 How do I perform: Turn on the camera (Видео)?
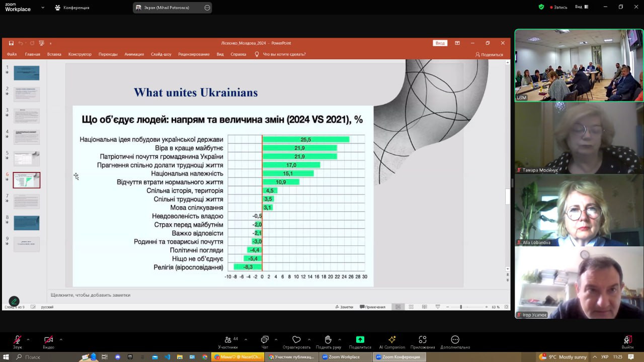coord(48,340)
